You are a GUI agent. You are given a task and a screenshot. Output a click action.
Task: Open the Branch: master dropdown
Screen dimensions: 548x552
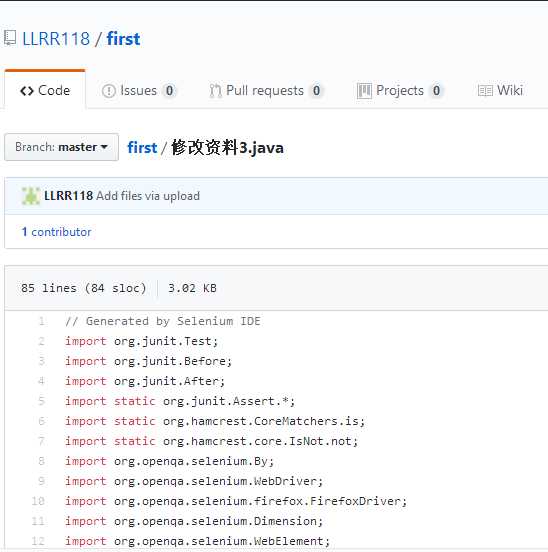click(x=62, y=147)
